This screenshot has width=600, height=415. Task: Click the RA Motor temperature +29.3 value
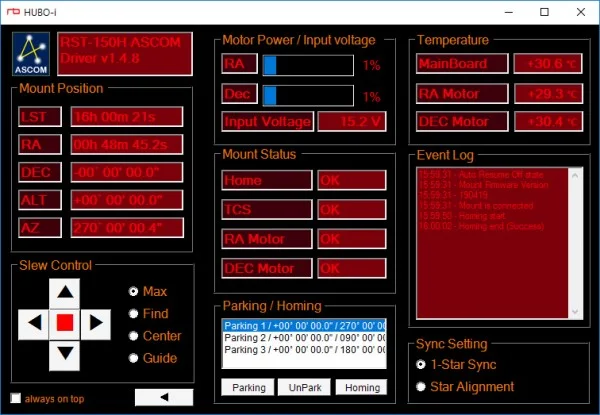pos(548,94)
